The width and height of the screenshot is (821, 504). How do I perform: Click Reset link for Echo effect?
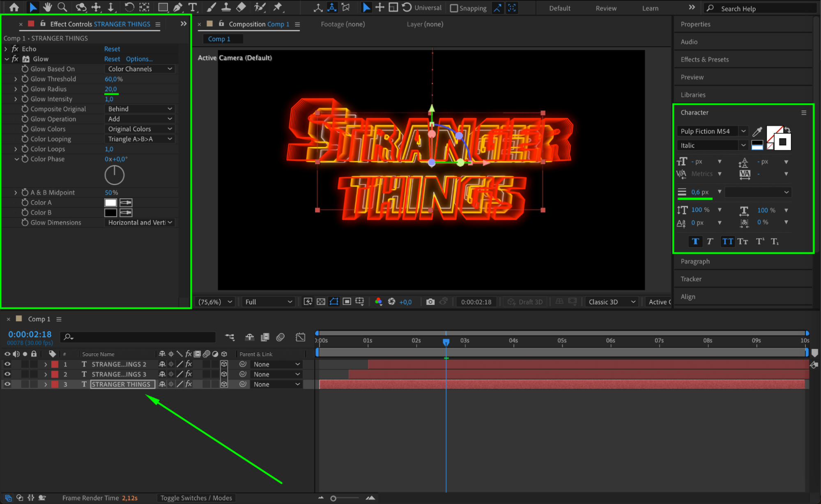(x=112, y=49)
